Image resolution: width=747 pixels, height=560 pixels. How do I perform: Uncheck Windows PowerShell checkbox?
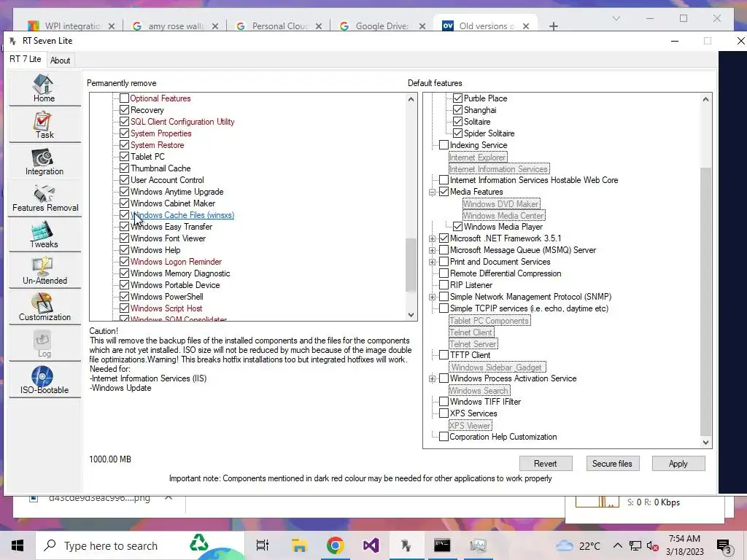124,297
